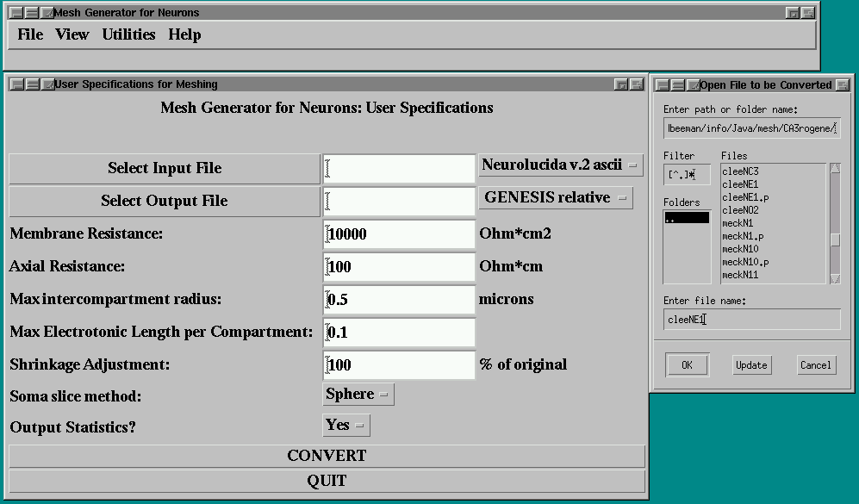Screen dimensions: 859x504
Task: Click window menu icon of Open File dialog
Action: coord(663,85)
